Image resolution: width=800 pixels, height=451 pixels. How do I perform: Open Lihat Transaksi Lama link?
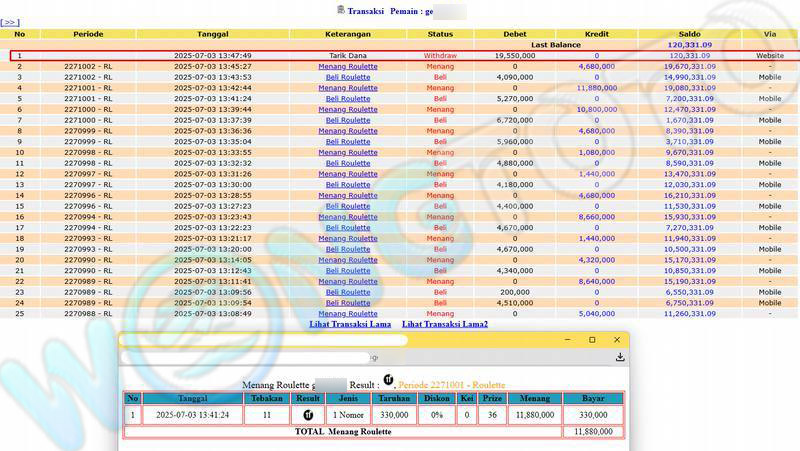[349, 324]
